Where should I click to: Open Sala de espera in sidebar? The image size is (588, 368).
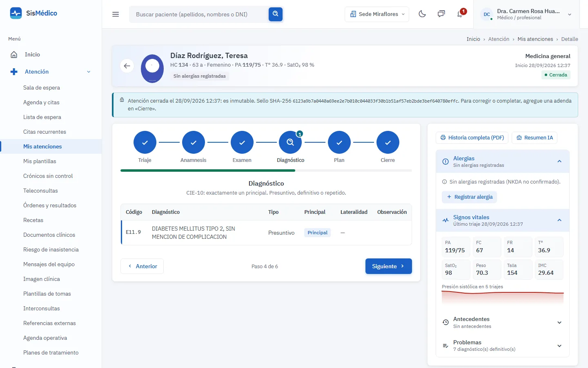42,88
